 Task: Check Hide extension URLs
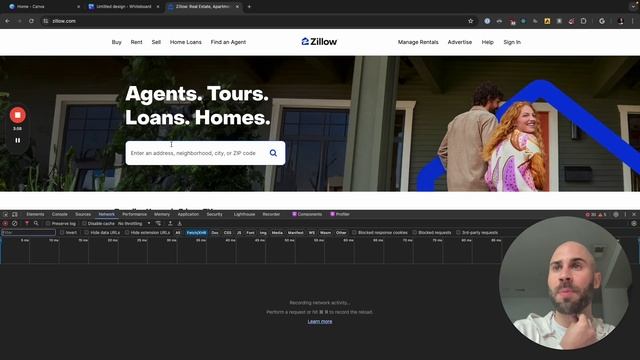click(x=127, y=233)
